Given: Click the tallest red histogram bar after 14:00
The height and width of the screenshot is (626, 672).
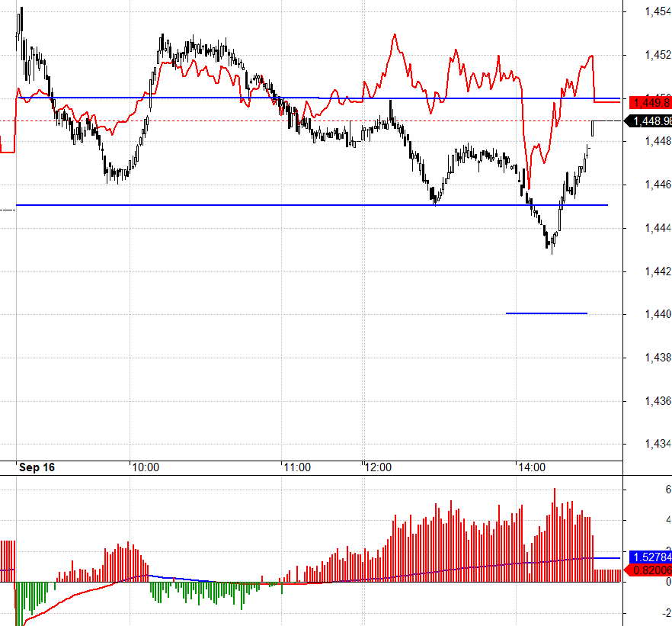Looking at the screenshot, I should (x=554, y=535).
